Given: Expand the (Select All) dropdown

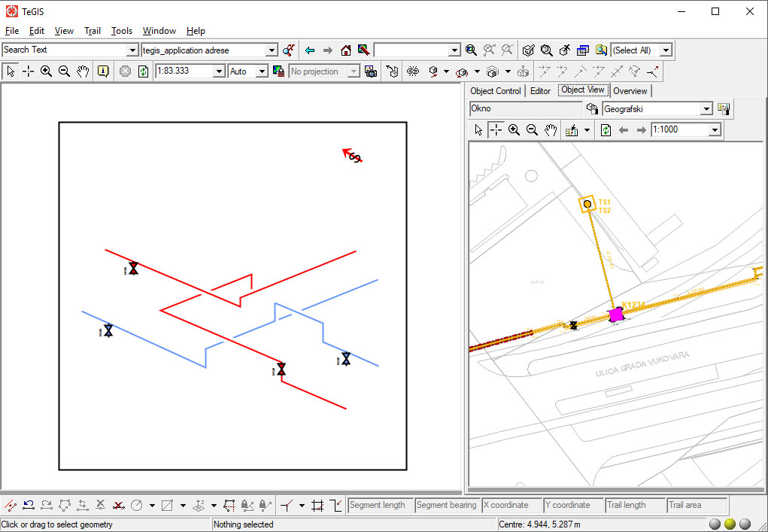Looking at the screenshot, I should point(666,50).
